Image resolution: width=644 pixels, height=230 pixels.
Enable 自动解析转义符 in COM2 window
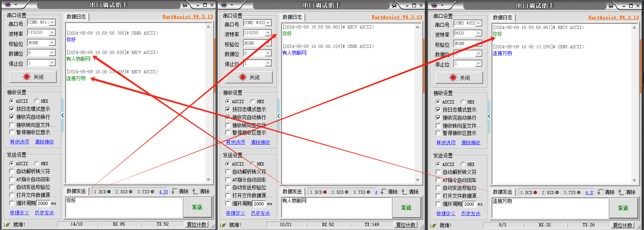228,172
